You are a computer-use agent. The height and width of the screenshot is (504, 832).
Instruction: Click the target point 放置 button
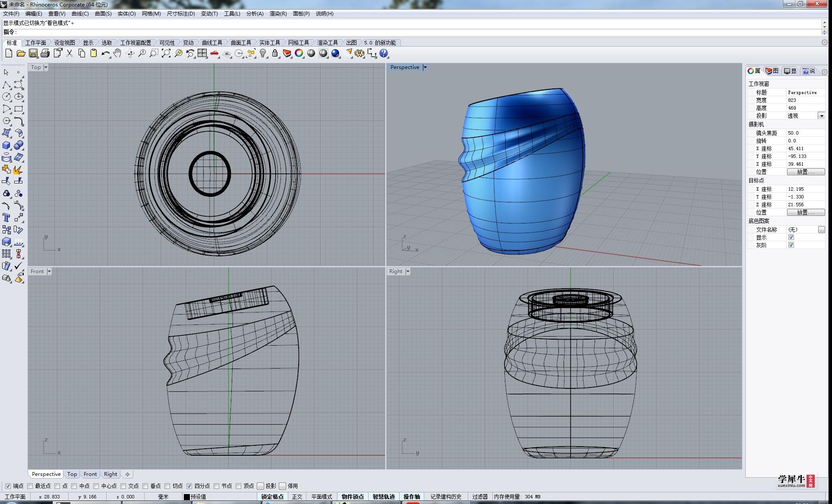[x=806, y=212]
